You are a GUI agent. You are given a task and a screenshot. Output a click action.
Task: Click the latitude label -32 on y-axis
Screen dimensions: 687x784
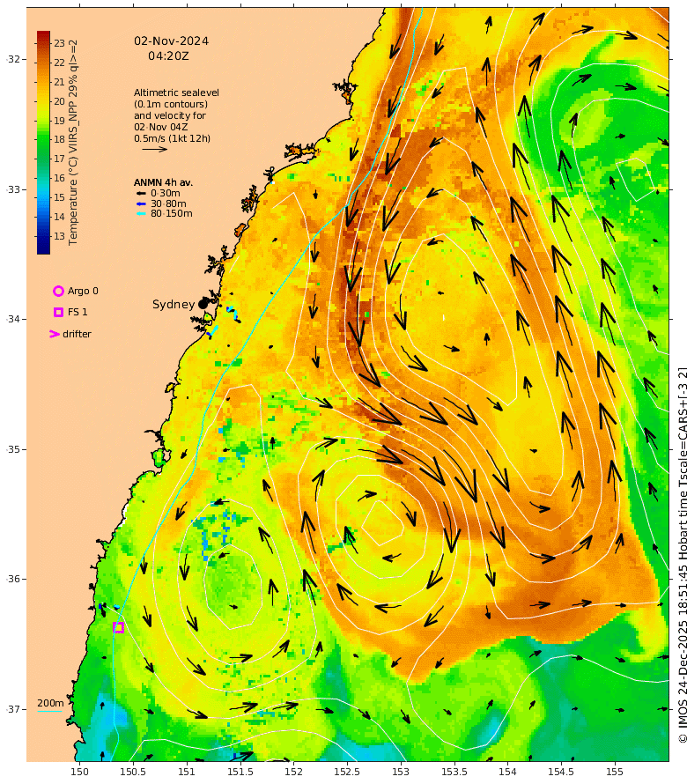tap(13, 60)
